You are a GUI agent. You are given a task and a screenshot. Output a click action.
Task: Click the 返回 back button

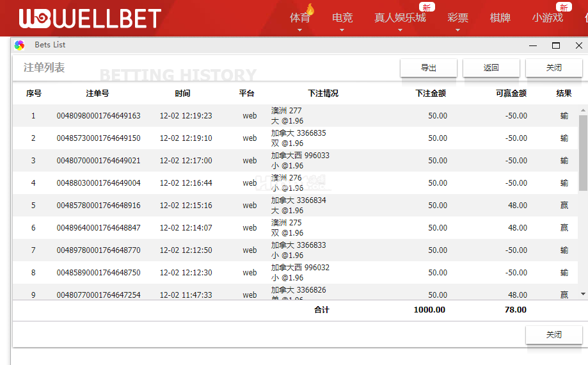tap(491, 68)
